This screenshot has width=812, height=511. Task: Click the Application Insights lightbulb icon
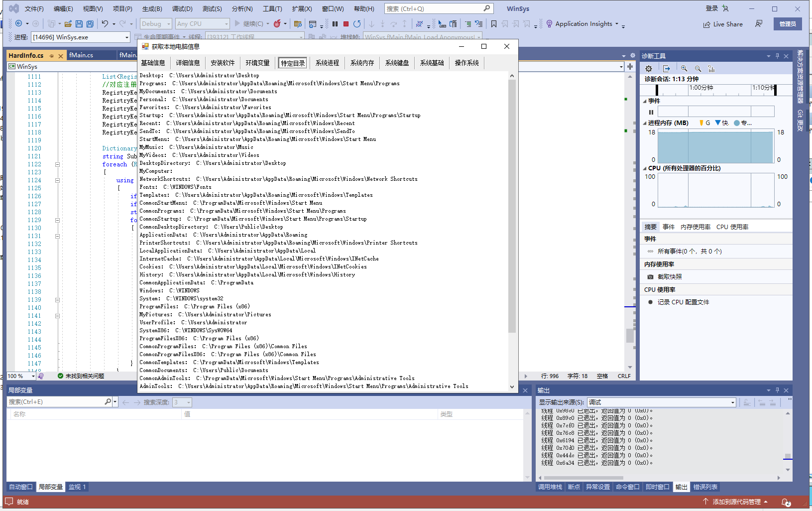pyautogui.click(x=549, y=23)
